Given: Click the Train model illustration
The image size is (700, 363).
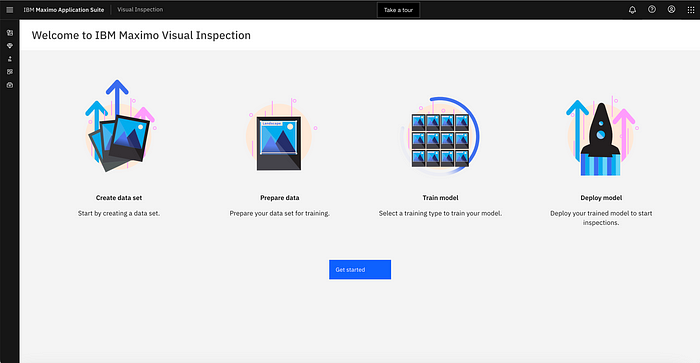Looking at the screenshot, I should 440,136.
